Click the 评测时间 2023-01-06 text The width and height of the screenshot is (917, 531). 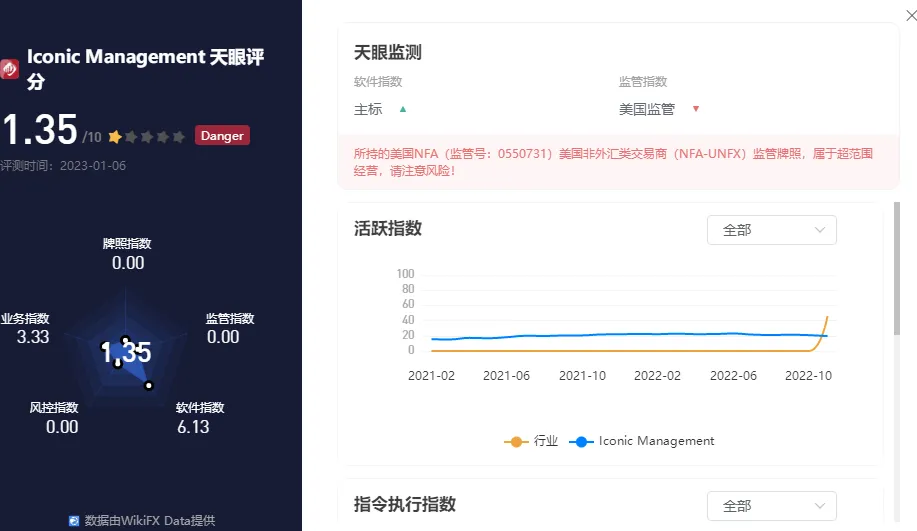(x=63, y=165)
